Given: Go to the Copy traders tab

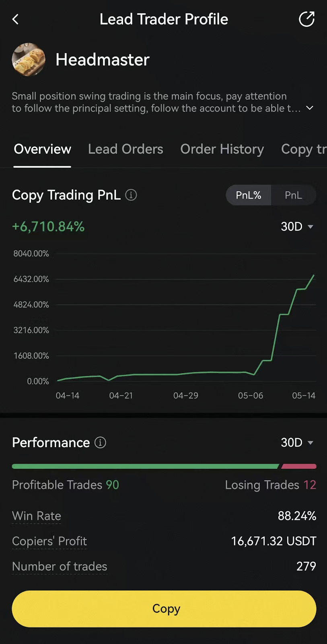Looking at the screenshot, I should pyautogui.click(x=303, y=149).
